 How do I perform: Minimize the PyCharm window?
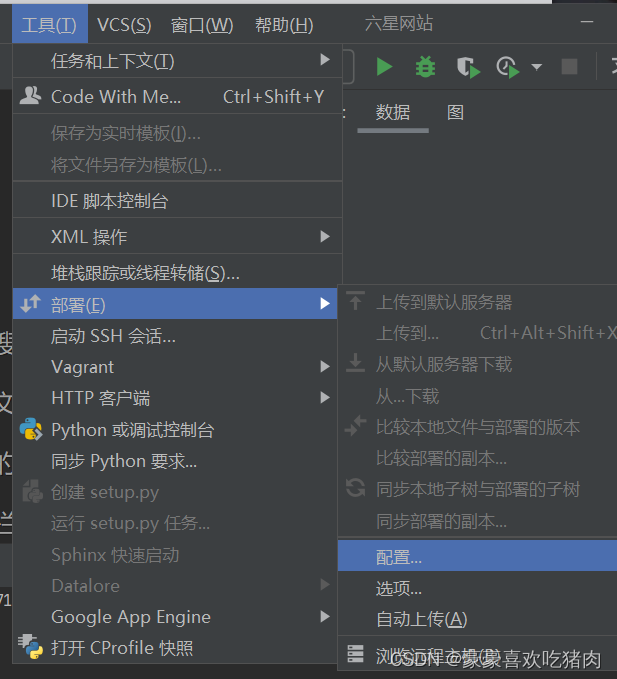coord(587,22)
